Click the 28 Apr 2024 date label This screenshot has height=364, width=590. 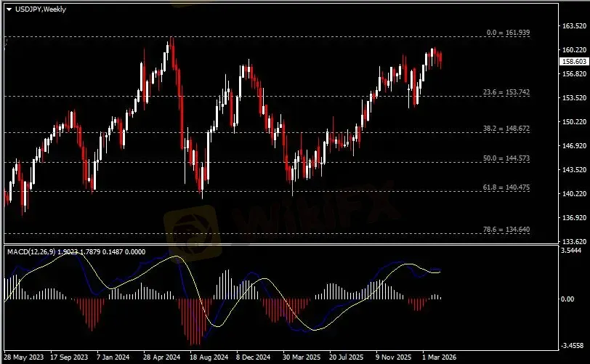pyautogui.click(x=161, y=357)
